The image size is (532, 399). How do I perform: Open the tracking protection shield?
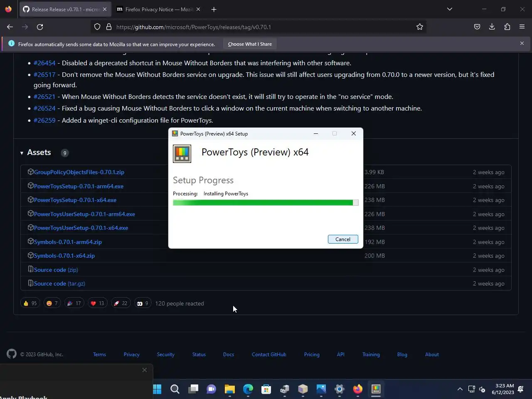click(97, 27)
